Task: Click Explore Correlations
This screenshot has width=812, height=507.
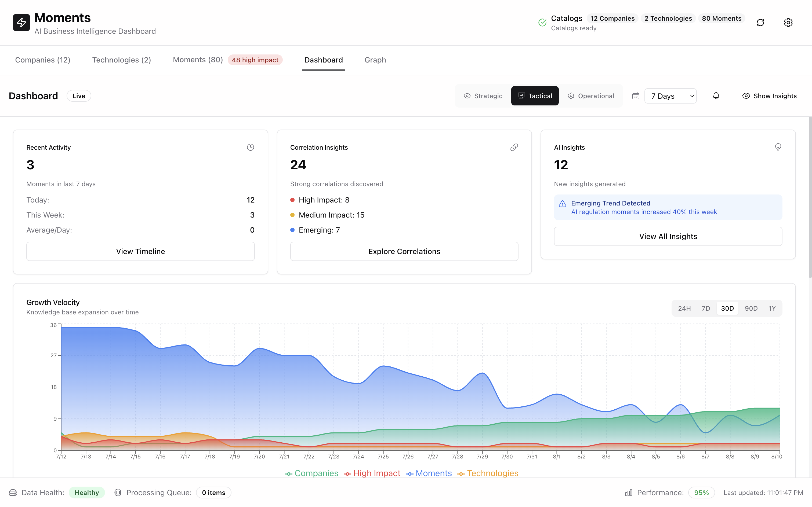Action: click(404, 251)
